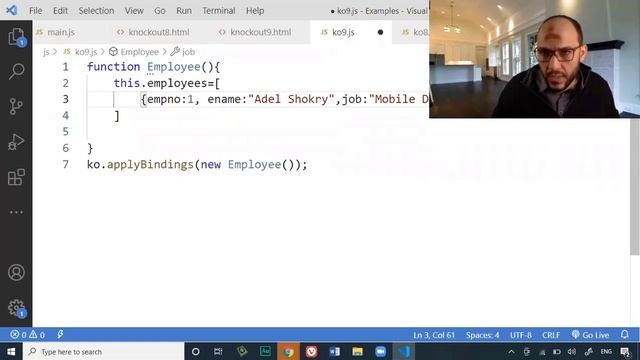
Task: Show hidden system tray icons
Action: click(x=511, y=351)
